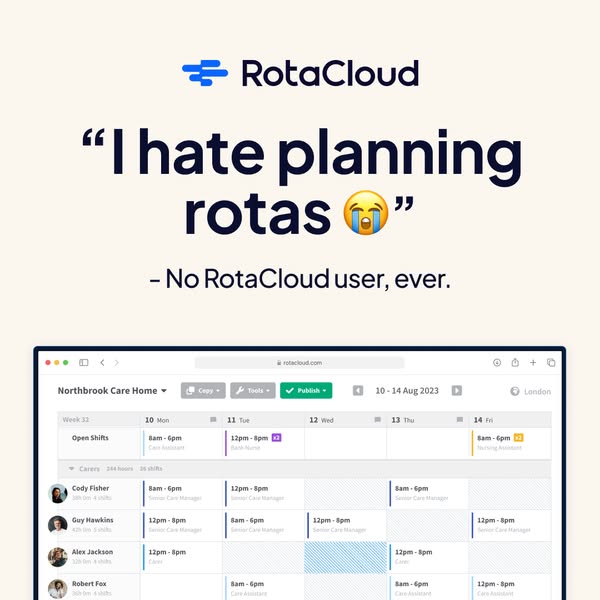Open the Tools dropdown button
This screenshot has width=600, height=600.
(253, 391)
